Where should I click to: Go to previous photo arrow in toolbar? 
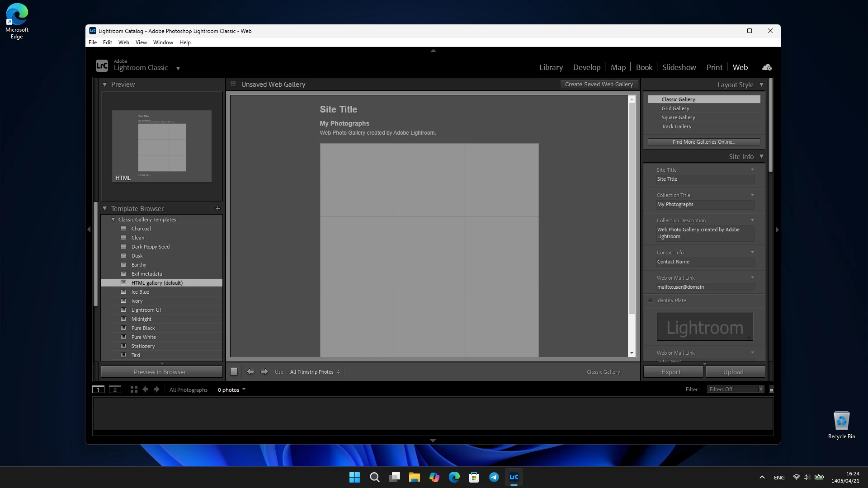(x=250, y=371)
